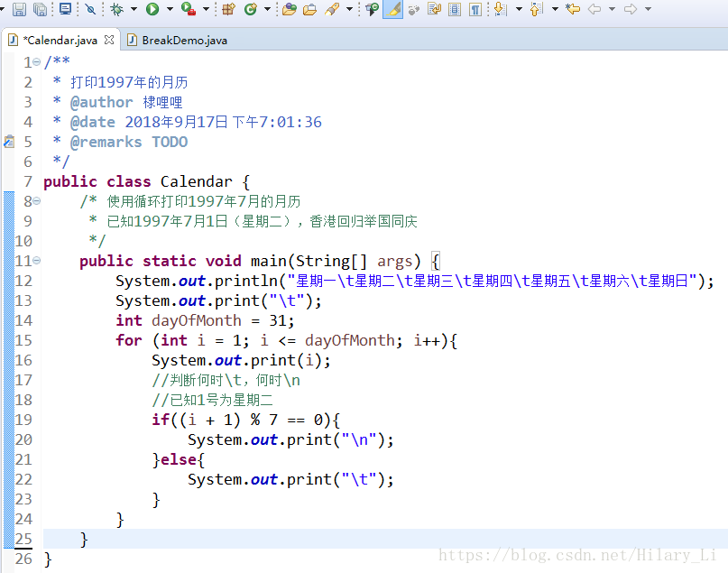728x573 pixels.
Task: Click the New Java Class icon
Action: coord(251,9)
